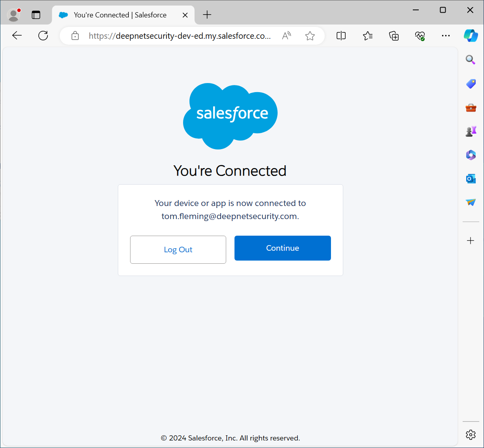Click the address bar URL field

[180, 36]
